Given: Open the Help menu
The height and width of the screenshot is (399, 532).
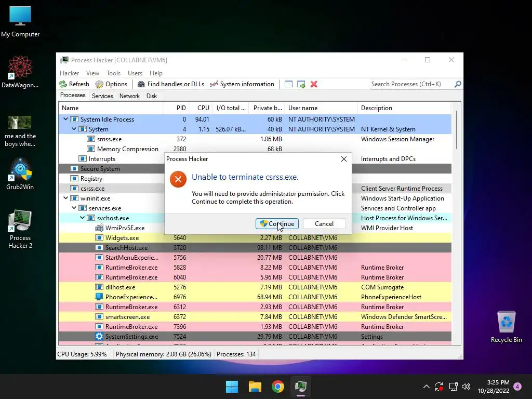Looking at the screenshot, I should click(156, 73).
